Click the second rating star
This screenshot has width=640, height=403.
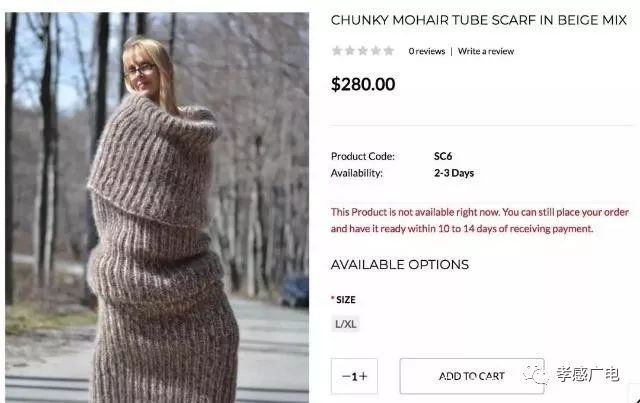pos(350,51)
